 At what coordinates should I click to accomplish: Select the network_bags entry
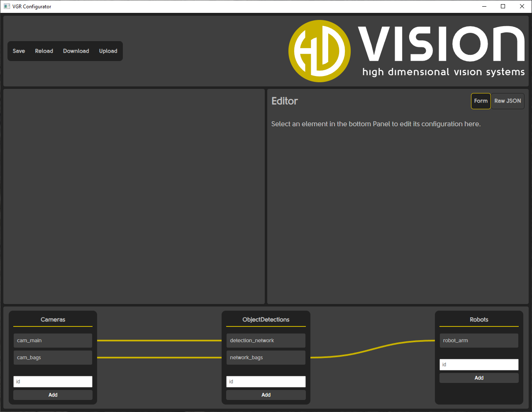[x=266, y=358]
